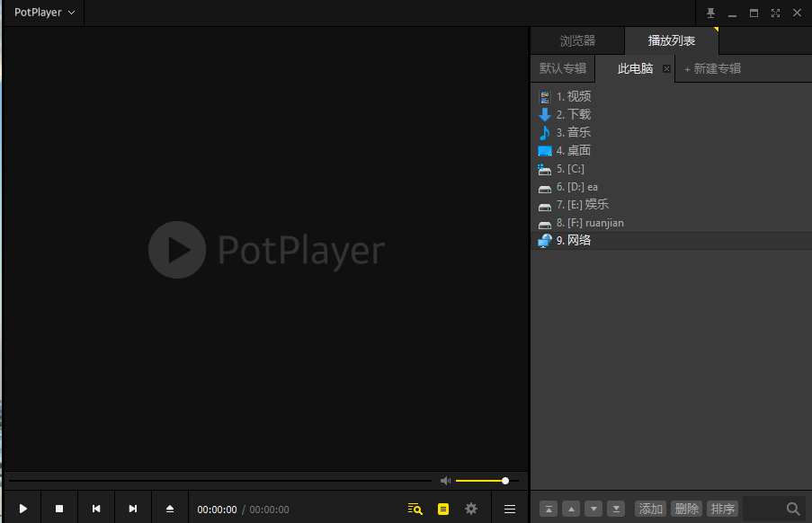
Task: Go to the previous track
Action: pos(96,509)
